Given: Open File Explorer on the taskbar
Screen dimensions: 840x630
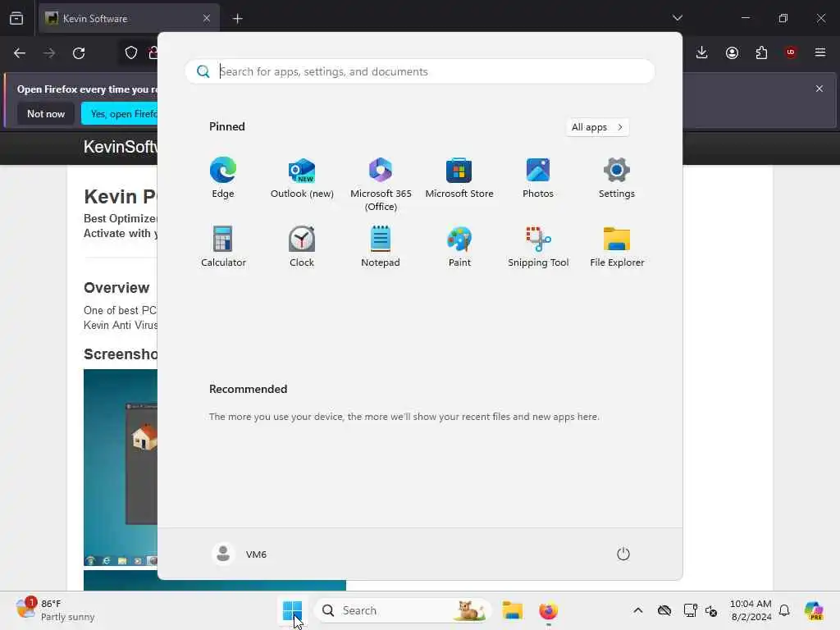Looking at the screenshot, I should pyautogui.click(x=512, y=610).
